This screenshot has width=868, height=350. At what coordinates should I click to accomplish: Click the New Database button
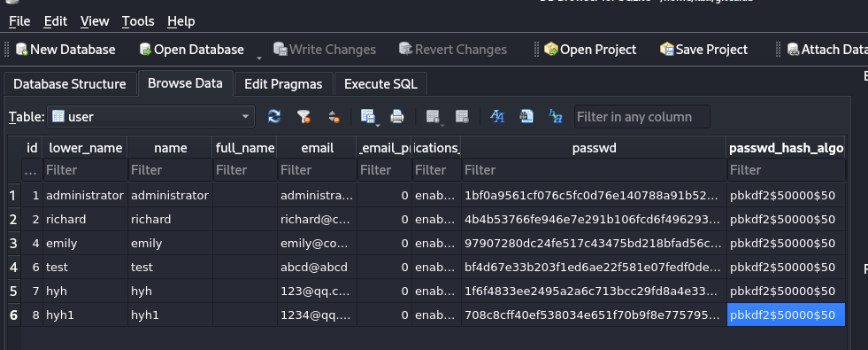[65, 50]
